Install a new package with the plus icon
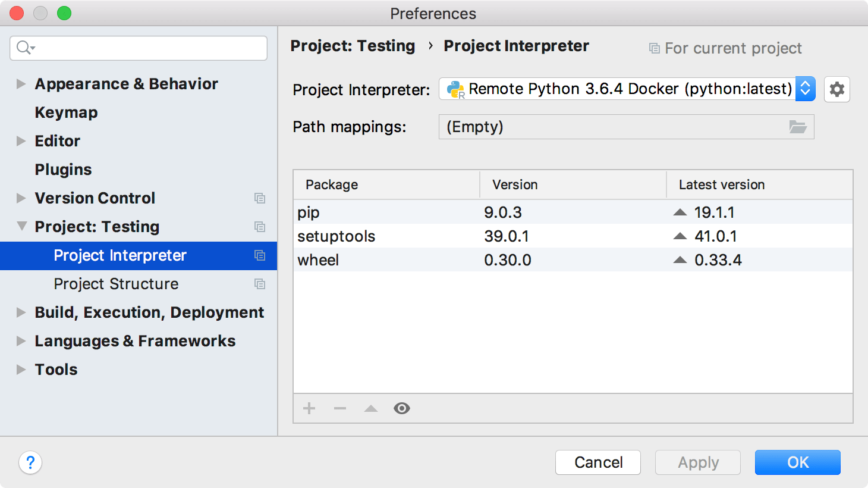This screenshot has width=868, height=488. [x=309, y=408]
